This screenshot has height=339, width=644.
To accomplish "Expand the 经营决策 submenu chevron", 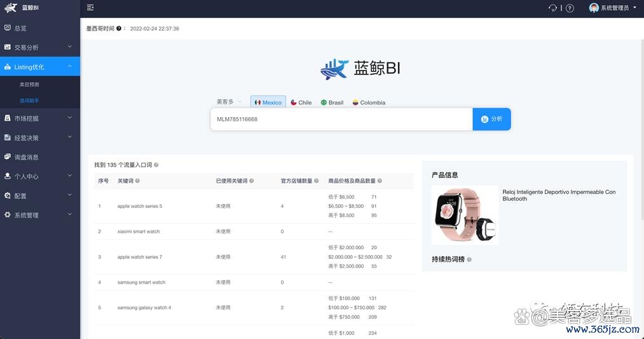I will pyautogui.click(x=70, y=137).
